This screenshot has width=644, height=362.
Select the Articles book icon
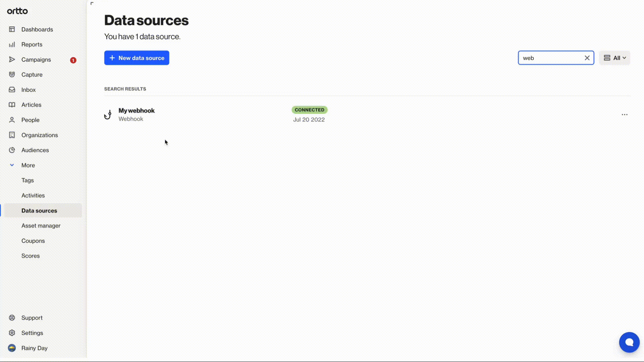[x=12, y=105]
